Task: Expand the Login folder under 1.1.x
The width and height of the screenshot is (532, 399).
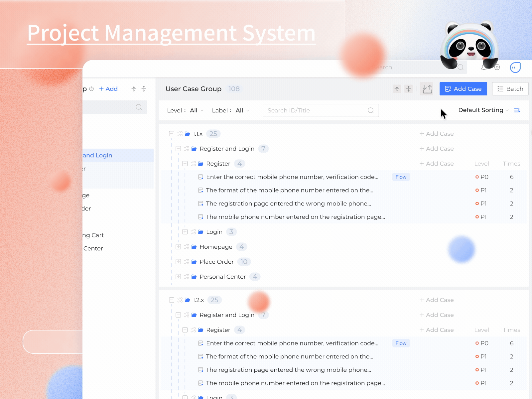Action: (x=185, y=232)
